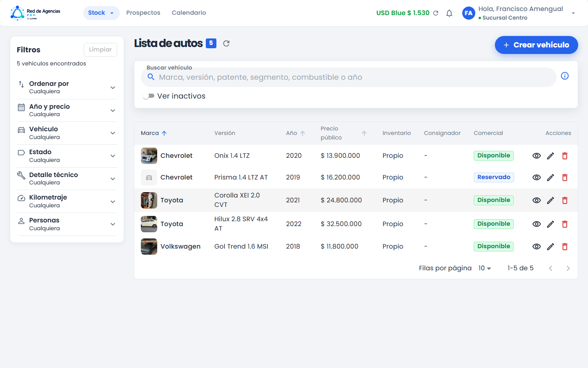Screen dimensions: 588x368
Task: Click the Inventario column header
Action: pos(396,133)
